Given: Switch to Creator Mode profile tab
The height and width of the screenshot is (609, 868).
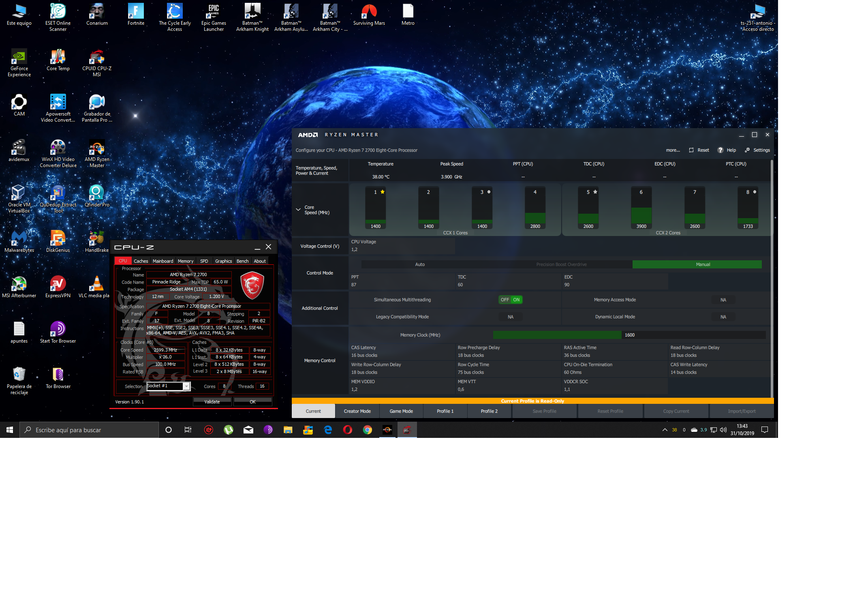Looking at the screenshot, I should coord(357,411).
